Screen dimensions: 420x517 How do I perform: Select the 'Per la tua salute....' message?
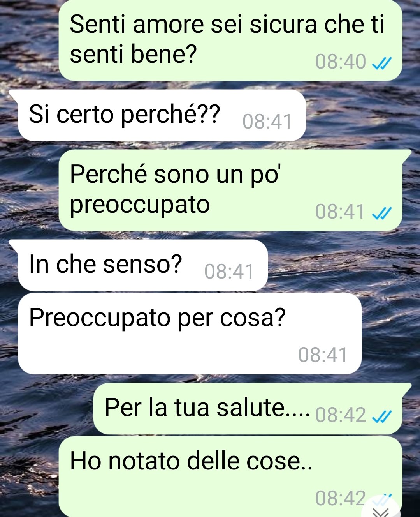(x=248, y=409)
